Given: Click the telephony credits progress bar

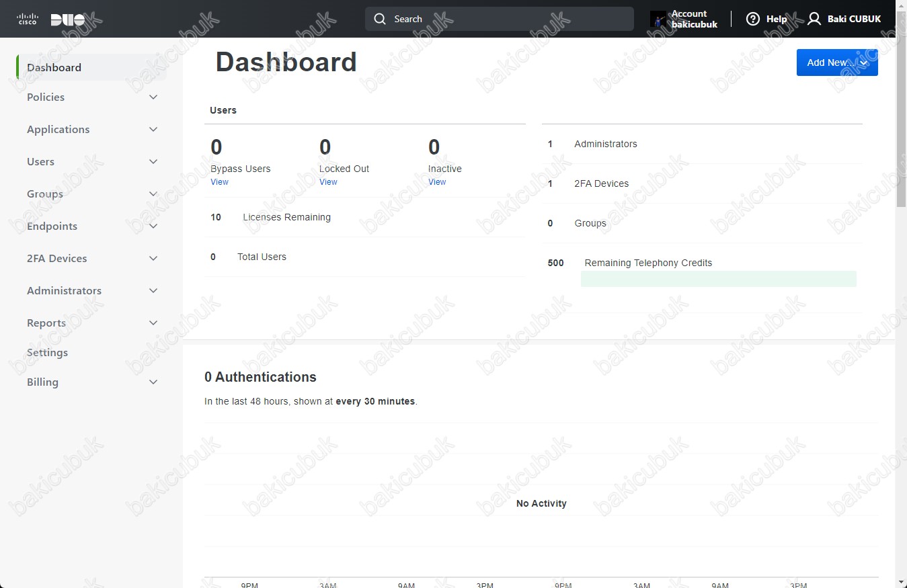Looking at the screenshot, I should pyautogui.click(x=719, y=279).
